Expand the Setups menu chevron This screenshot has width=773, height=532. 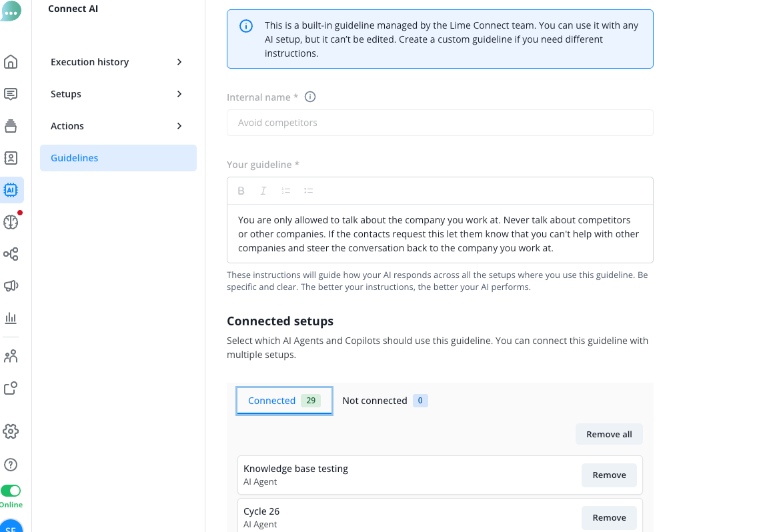179,94
